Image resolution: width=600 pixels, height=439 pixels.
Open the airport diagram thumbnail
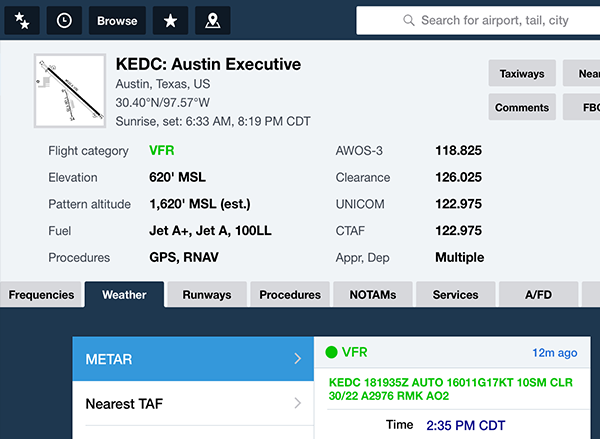[x=69, y=91]
